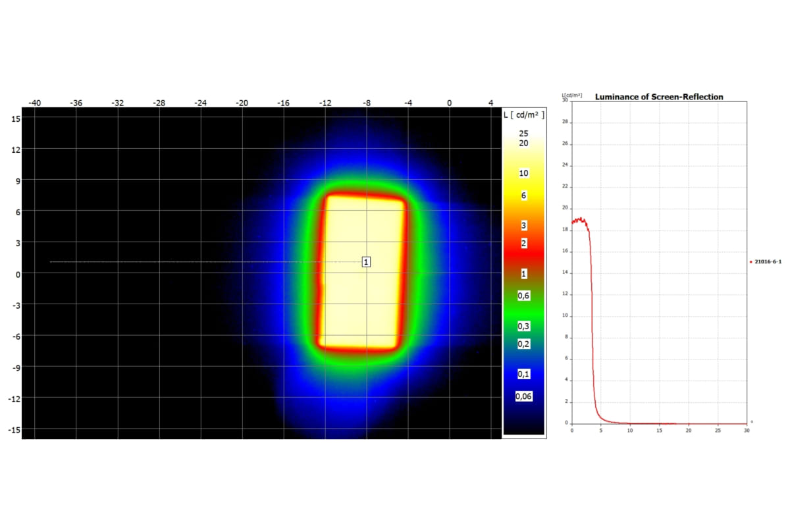Click the 15 label on the left vertical axis
Viewport: 790px width, 532px height.
click(x=16, y=119)
